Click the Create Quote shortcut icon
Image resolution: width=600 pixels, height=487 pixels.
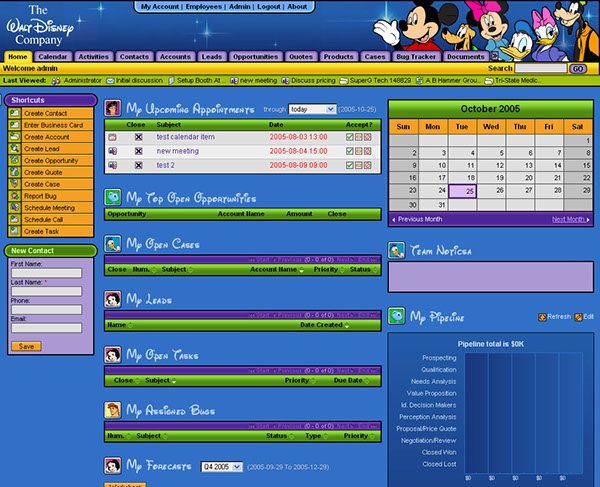click(15, 172)
